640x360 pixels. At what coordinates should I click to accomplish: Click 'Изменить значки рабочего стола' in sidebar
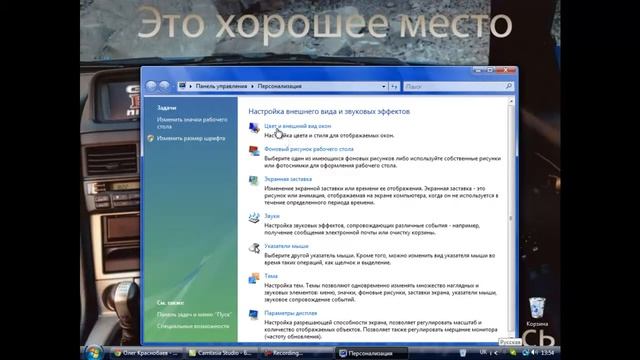(192, 123)
